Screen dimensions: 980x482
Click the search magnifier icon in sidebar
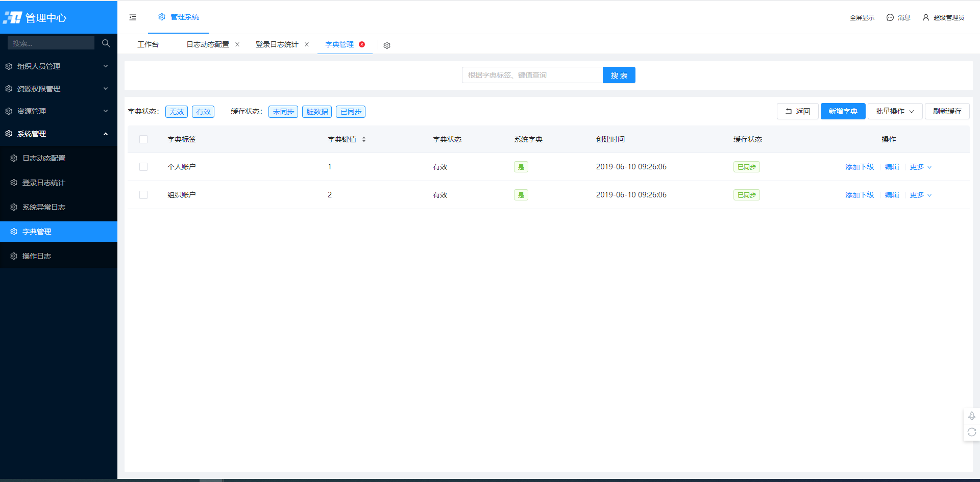click(106, 43)
